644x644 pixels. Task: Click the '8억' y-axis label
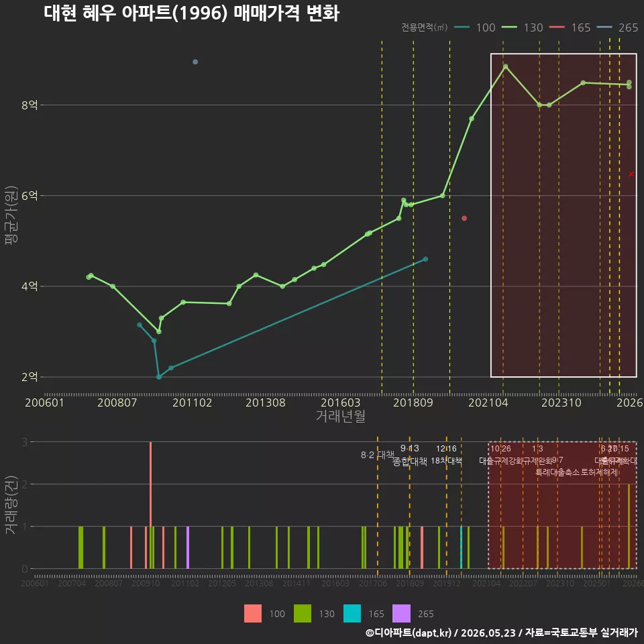coord(30,105)
